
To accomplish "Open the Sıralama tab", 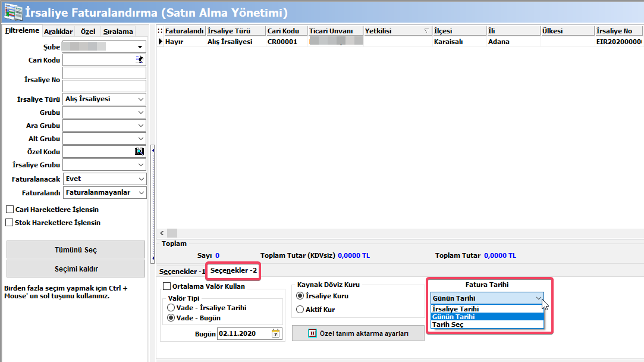I will tap(118, 32).
